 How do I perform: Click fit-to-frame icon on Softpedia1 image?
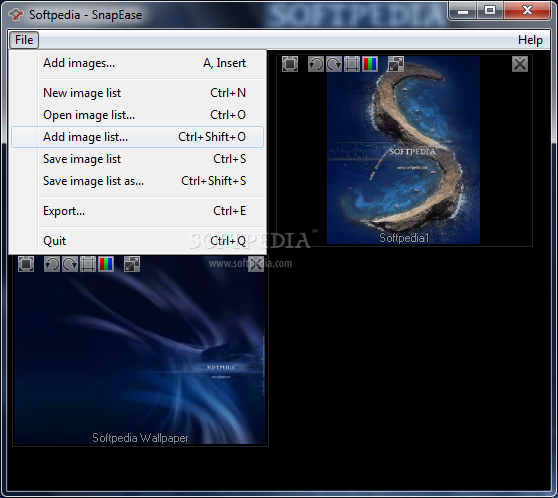[290, 64]
